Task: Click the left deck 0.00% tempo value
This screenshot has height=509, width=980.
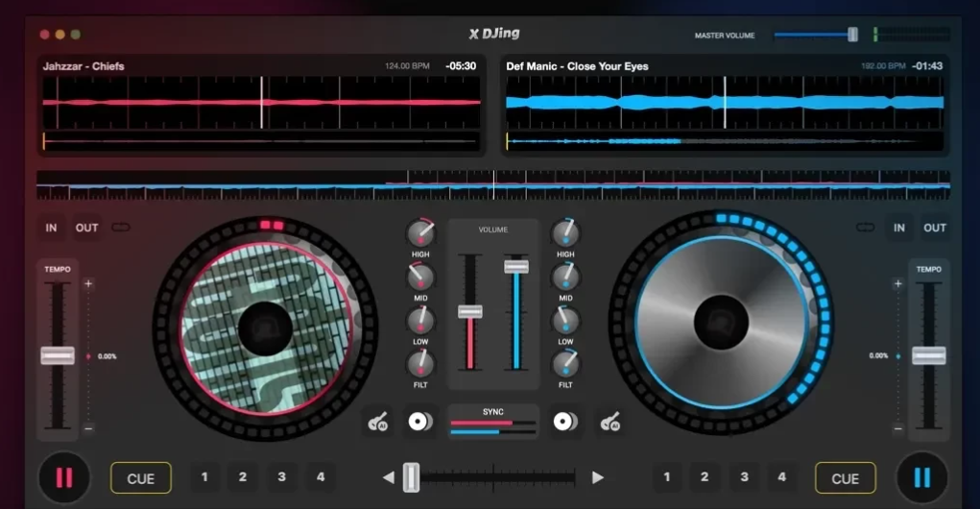Action: pyautogui.click(x=107, y=356)
